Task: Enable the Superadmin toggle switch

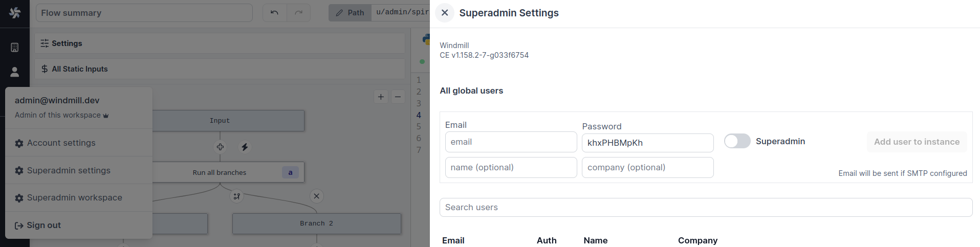Action: 737,141
